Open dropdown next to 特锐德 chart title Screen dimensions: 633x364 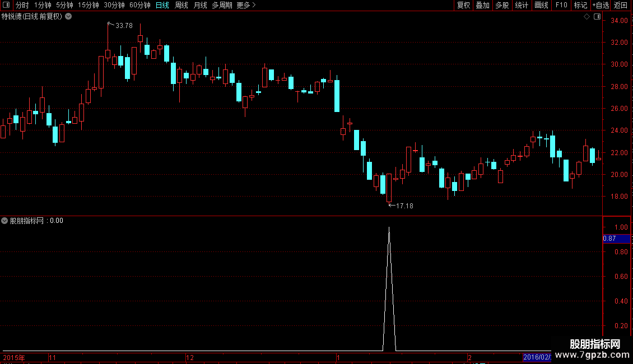(69, 16)
